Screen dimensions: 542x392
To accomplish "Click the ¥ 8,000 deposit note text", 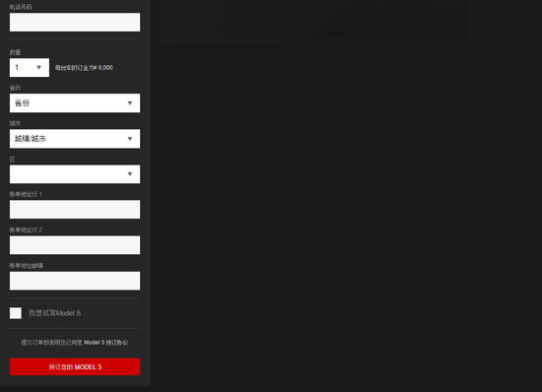I will click(x=84, y=68).
